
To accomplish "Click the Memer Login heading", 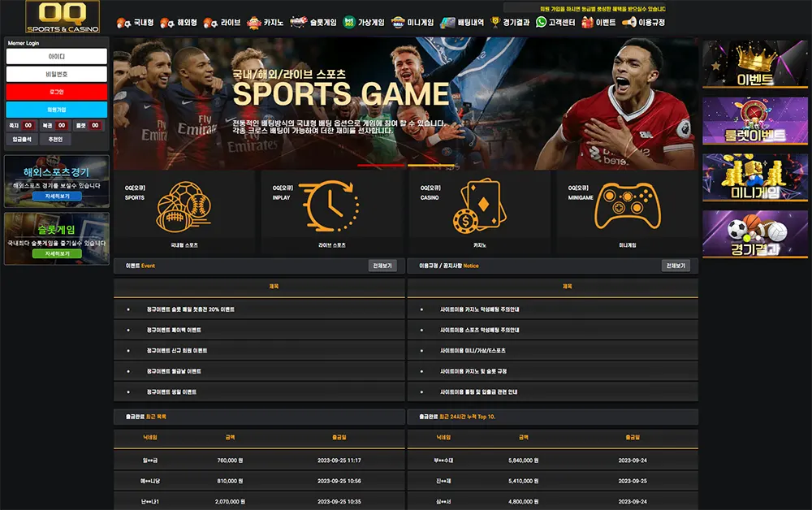I will click(24, 43).
